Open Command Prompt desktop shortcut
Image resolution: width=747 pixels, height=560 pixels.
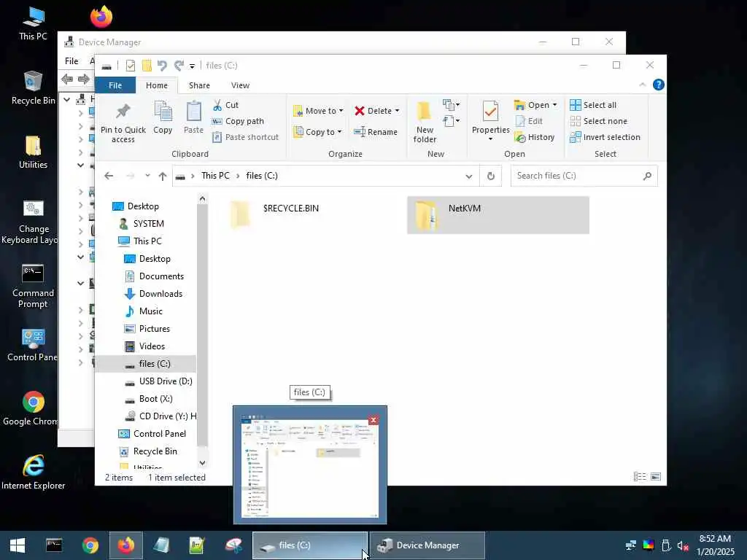[x=33, y=285]
